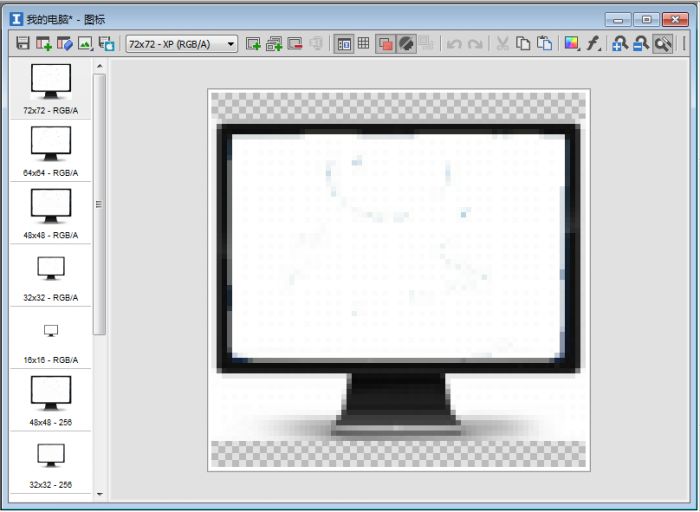
Task: Minimize the icon editor window
Action: coord(618,20)
